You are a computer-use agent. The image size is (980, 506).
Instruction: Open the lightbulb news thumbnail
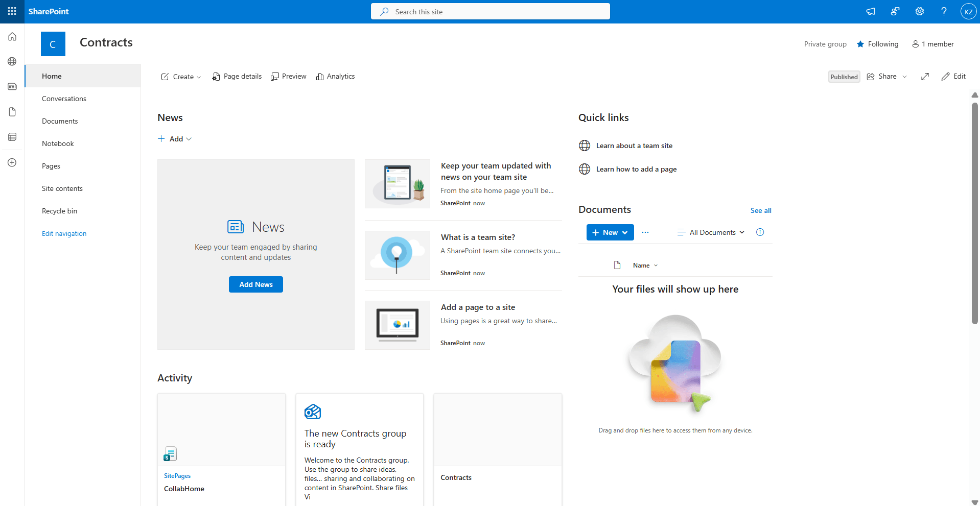pos(398,255)
